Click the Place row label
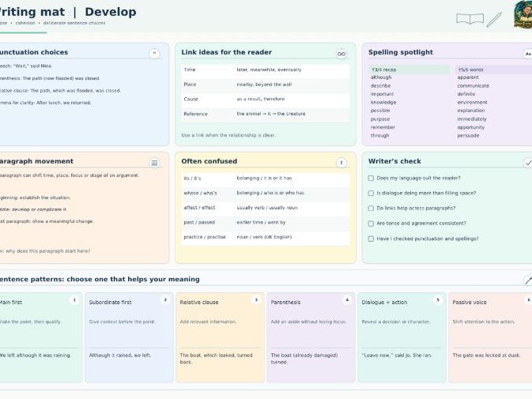Screen dimensions: 532x399 (x=190, y=85)
